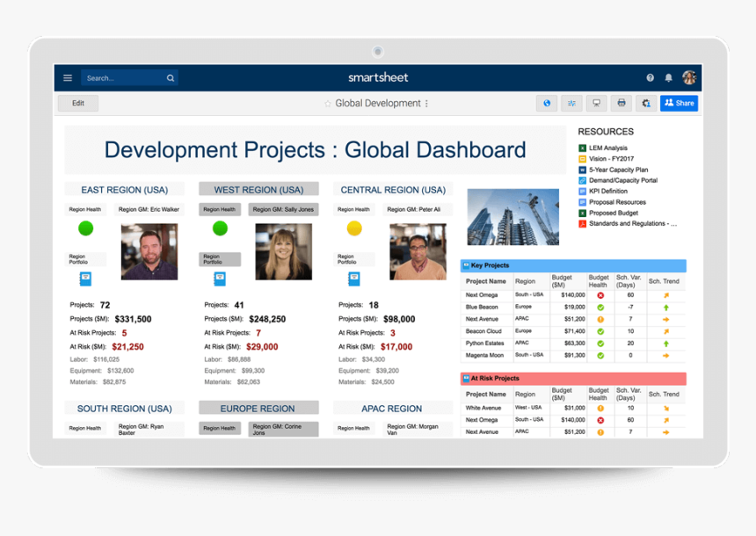Click Next Avenue orange health icon in Key Projects
The height and width of the screenshot is (536, 756).
pos(600,319)
